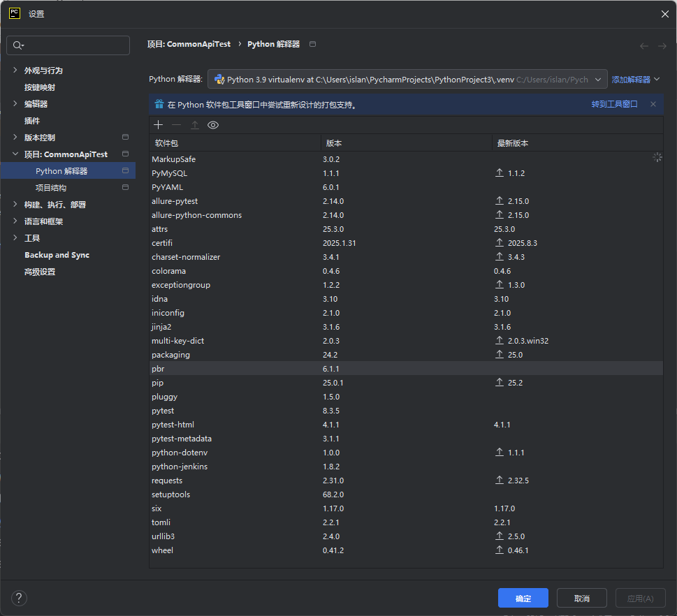The image size is (677, 616).
Task: Click the install package plus icon
Action: (x=159, y=125)
